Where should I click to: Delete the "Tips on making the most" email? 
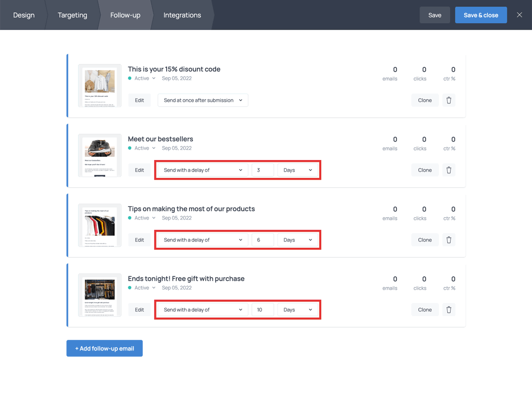point(449,239)
